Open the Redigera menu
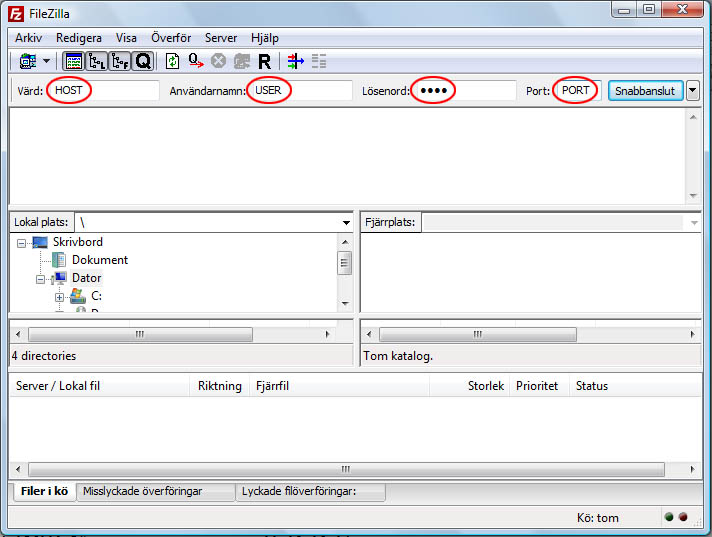This screenshot has height=537, width=712. tap(79, 38)
